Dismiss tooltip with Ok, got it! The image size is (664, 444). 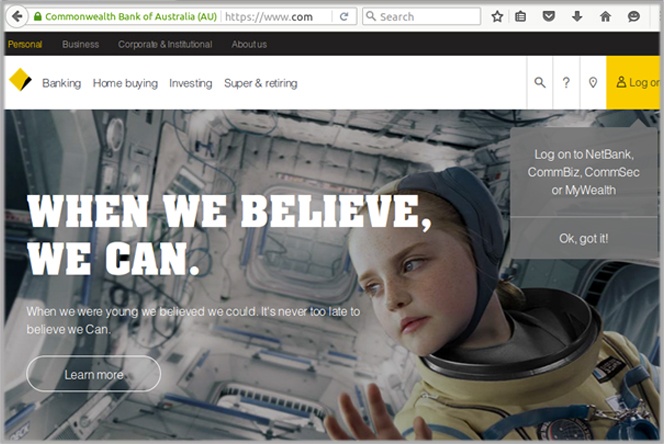(x=584, y=239)
